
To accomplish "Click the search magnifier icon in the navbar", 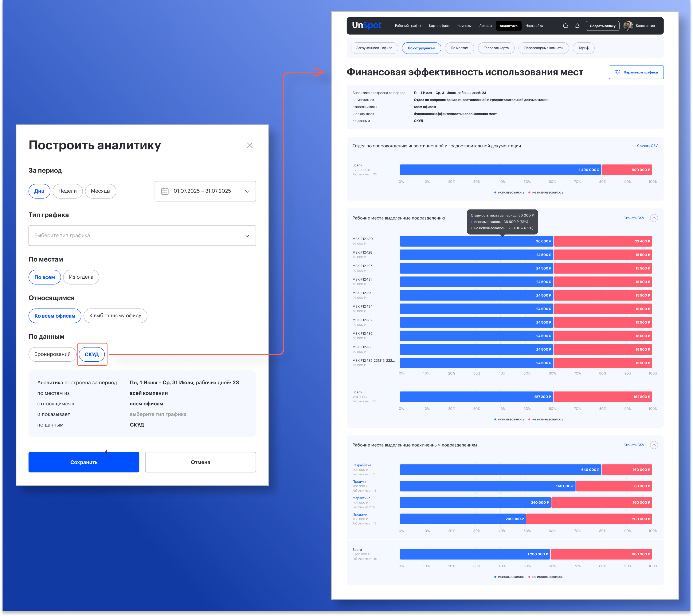I will pos(565,26).
